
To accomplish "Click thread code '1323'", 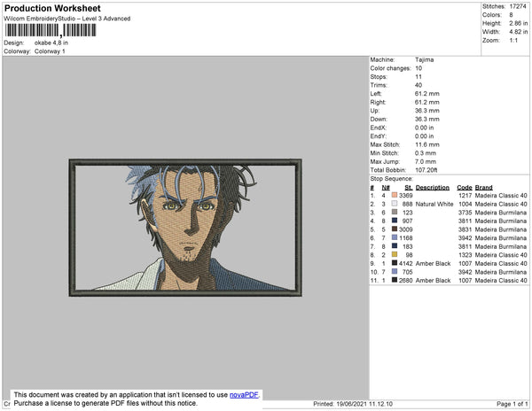I will 465,255.
